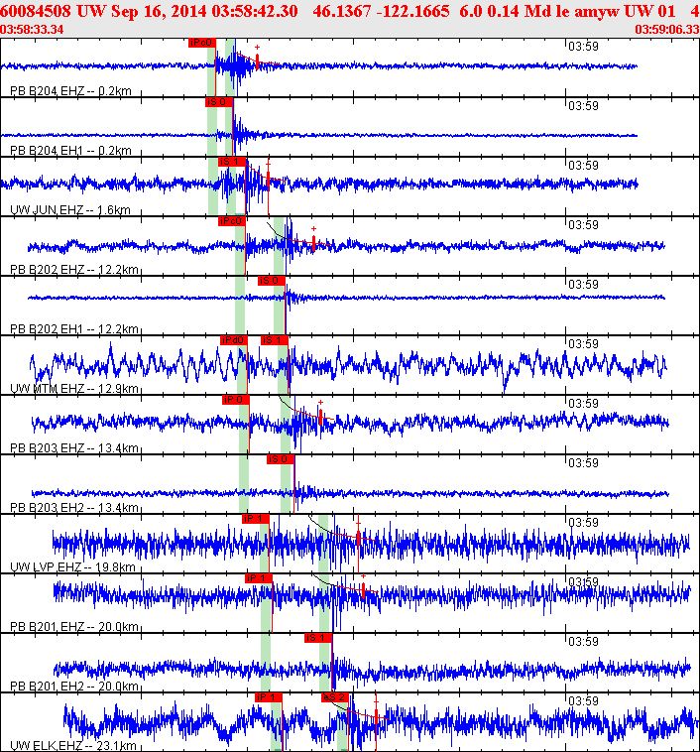Click the longitude value -122.1665 in header

pos(412,11)
